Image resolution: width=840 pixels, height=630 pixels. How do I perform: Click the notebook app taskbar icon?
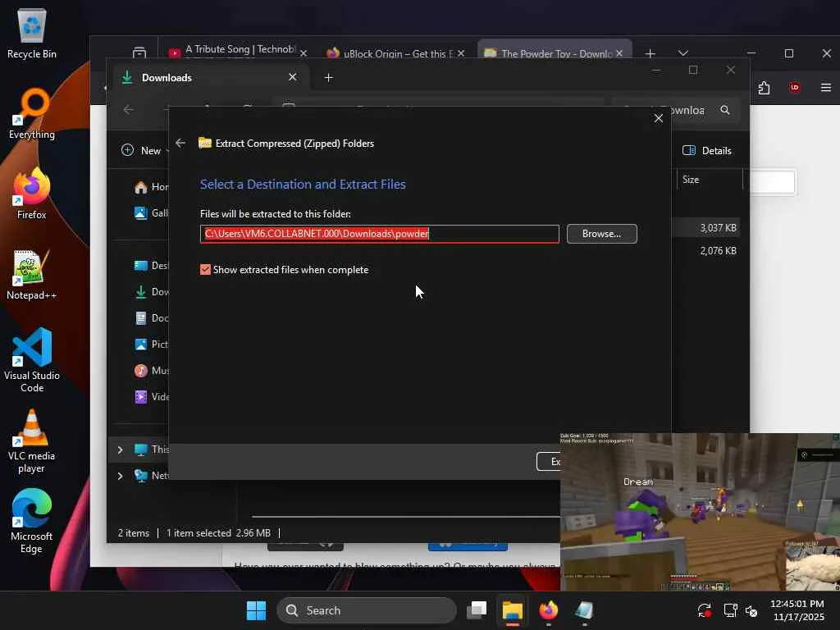584,610
